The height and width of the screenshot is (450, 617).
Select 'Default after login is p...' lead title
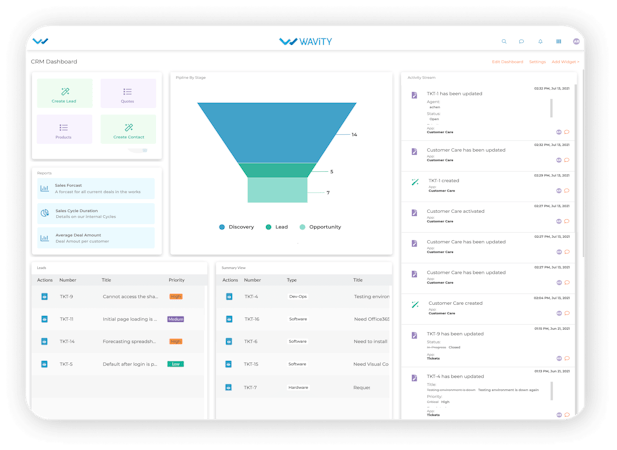[x=130, y=364]
